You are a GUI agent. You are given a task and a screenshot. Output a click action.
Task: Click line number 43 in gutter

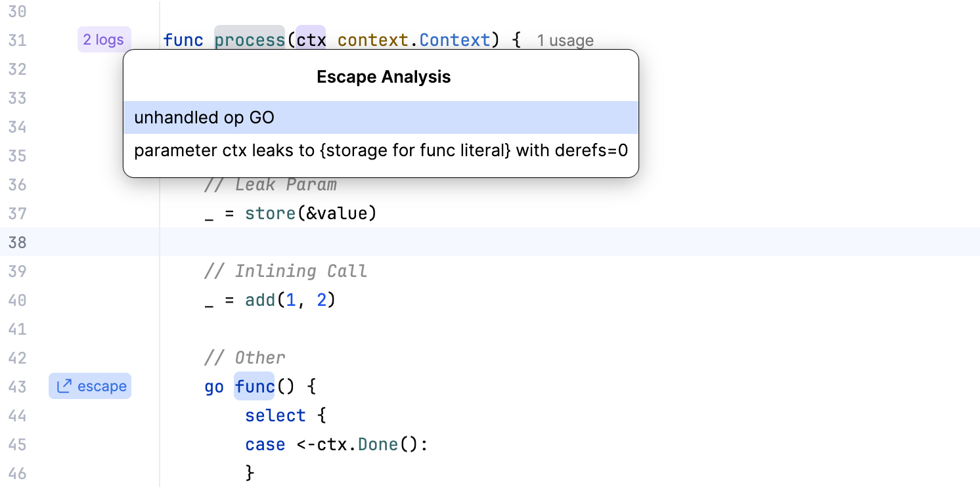click(x=17, y=387)
